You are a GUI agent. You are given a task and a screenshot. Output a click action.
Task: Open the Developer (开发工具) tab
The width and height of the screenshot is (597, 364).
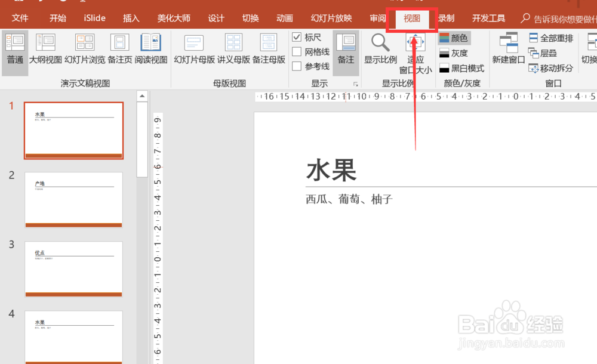pos(488,18)
